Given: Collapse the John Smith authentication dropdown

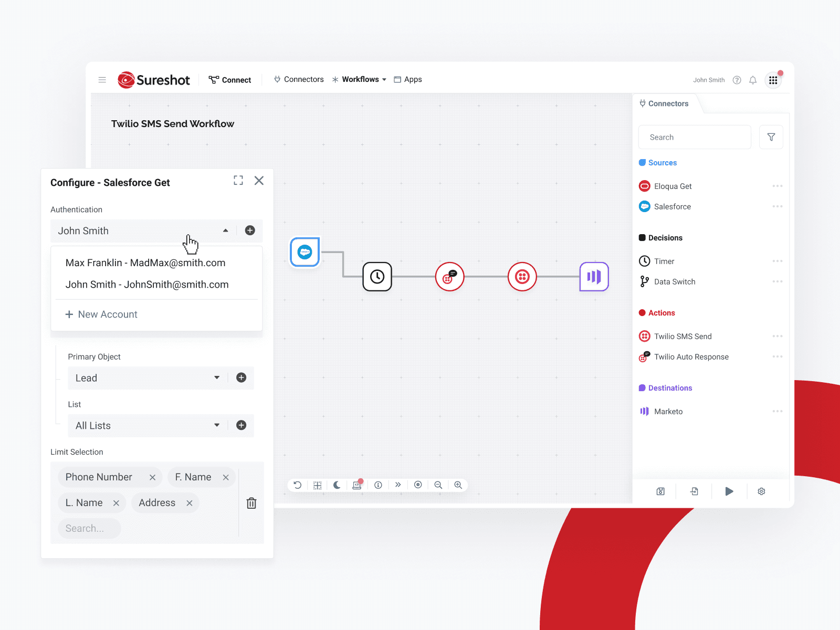Looking at the screenshot, I should click(x=226, y=230).
